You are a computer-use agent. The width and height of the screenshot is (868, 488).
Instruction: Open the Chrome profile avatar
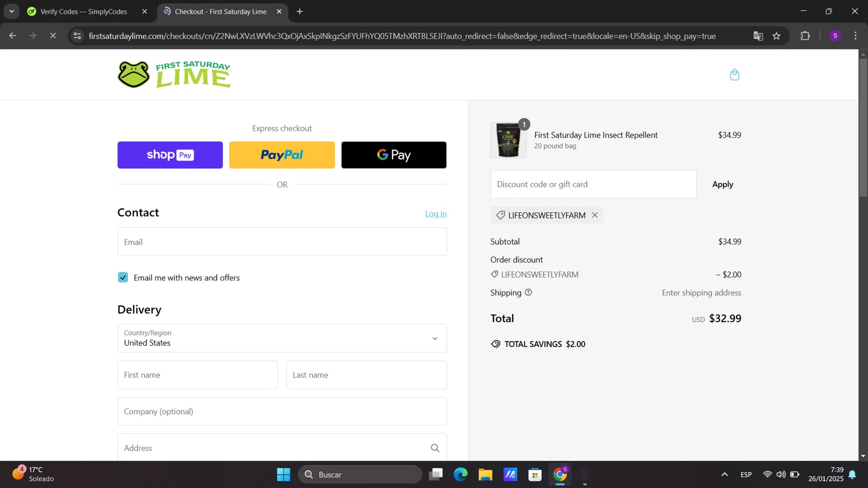(835, 36)
